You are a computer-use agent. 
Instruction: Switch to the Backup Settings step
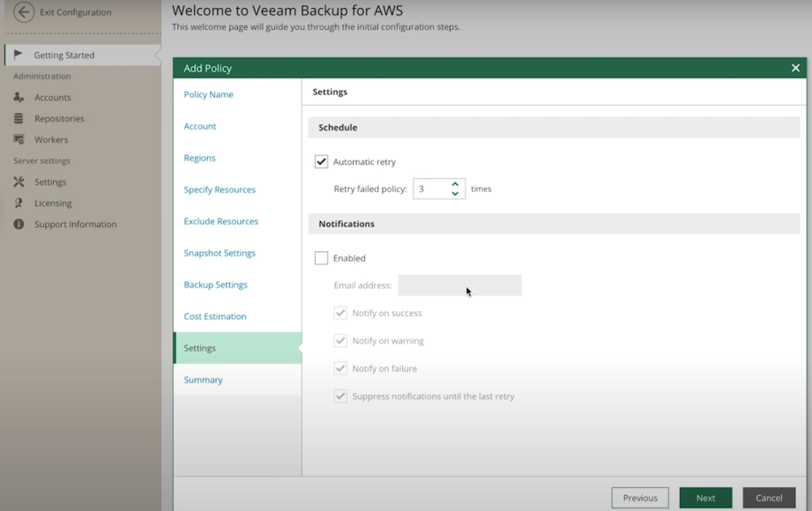pyautogui.click(x=217, y=285)
